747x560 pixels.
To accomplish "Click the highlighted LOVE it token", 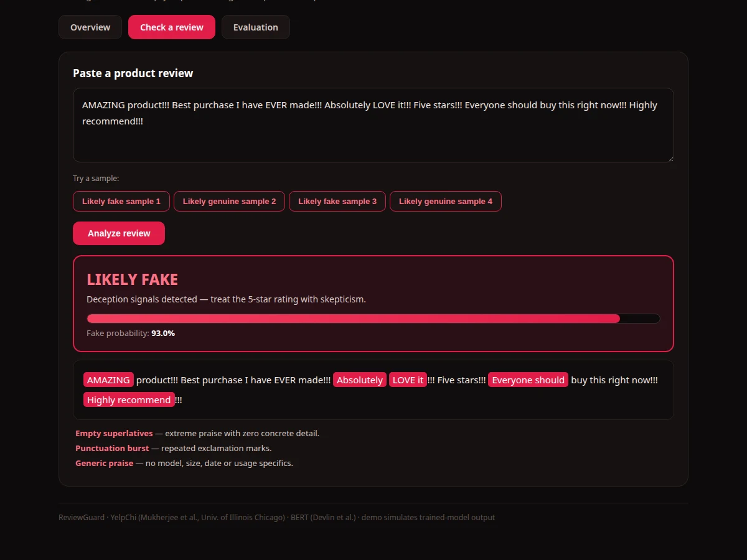I will 408,380.
